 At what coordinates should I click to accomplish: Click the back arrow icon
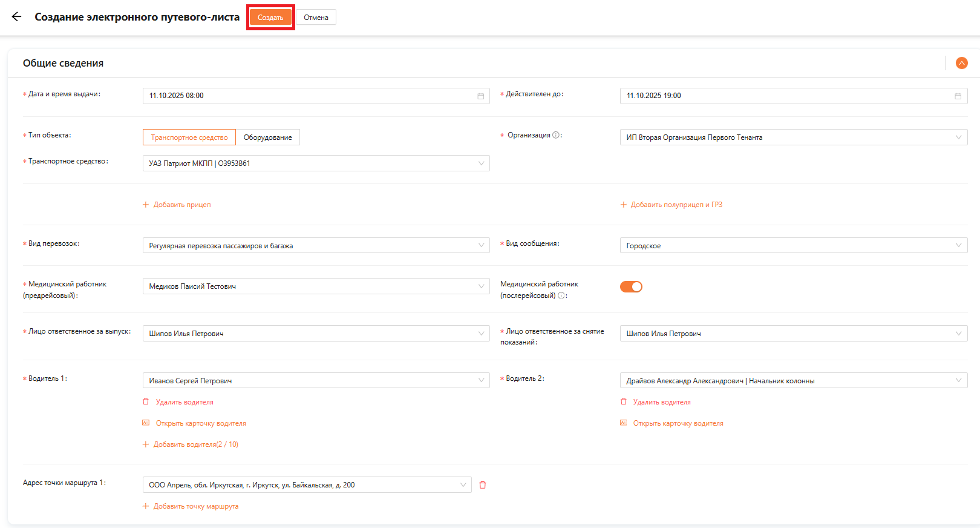click(x=16, y=17)
